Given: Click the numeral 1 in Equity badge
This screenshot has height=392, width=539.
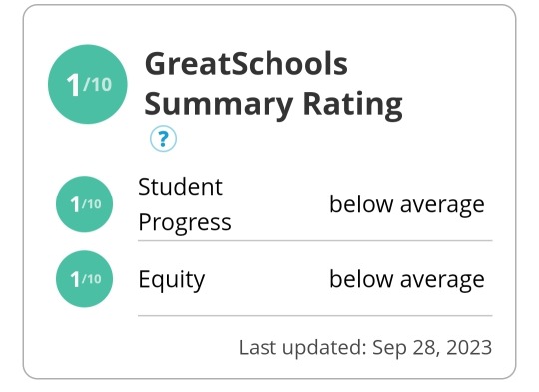Looking at the screenshot, I should [75, 279].
